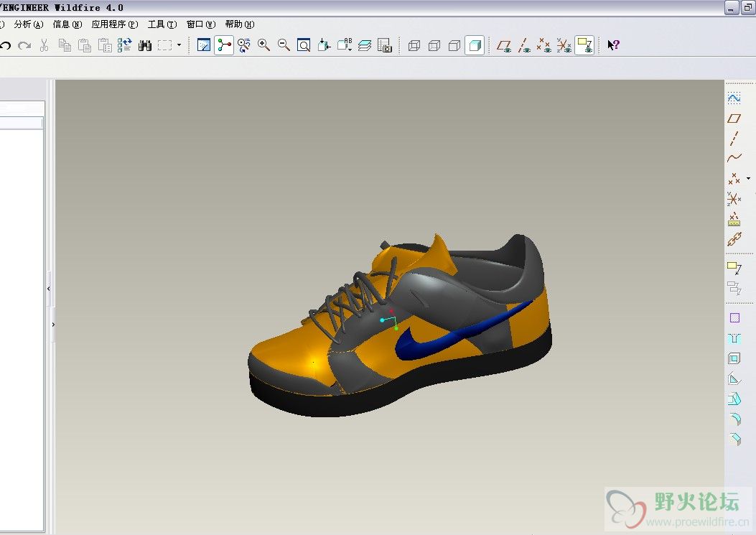This screenshot has height=535, width=756.
Task: Restore down the Pro/ENGINEER window
Action: (x=747, y=8)
